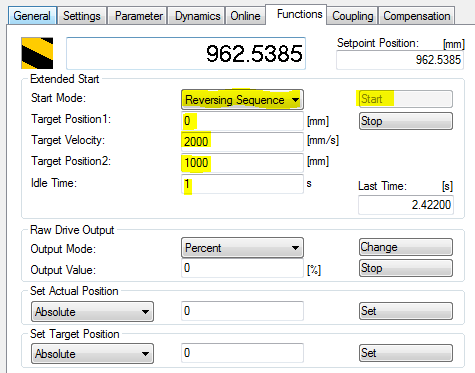The image size is (475, 373).
Task: Click the large actual position display 962.5385
Action: (186, 53)
